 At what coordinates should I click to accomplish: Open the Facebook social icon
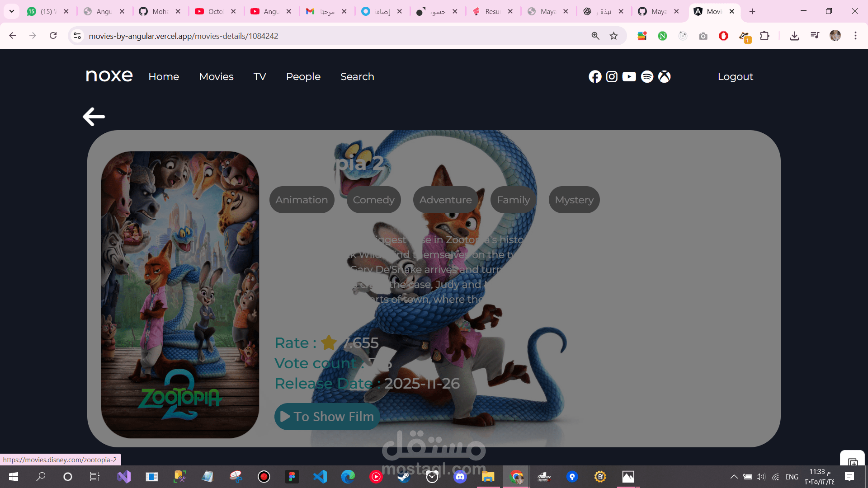click(x=595, y=77)
